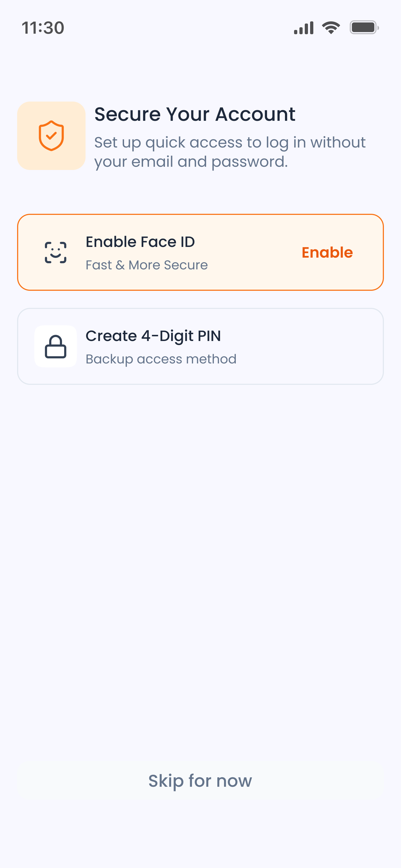This screenshot has height=868, width=401.
Task: Tap the battery indicator icon
Action: click(x=364, y=28)
